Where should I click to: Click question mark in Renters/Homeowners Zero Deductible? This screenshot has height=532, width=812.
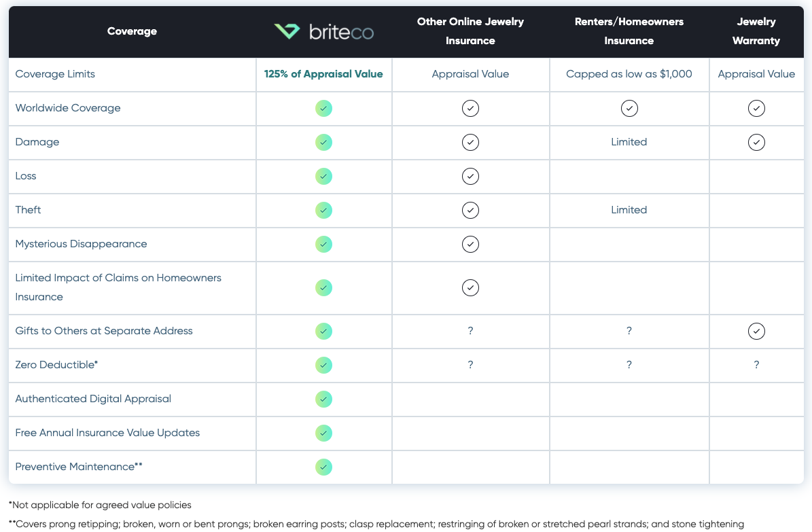629,365
